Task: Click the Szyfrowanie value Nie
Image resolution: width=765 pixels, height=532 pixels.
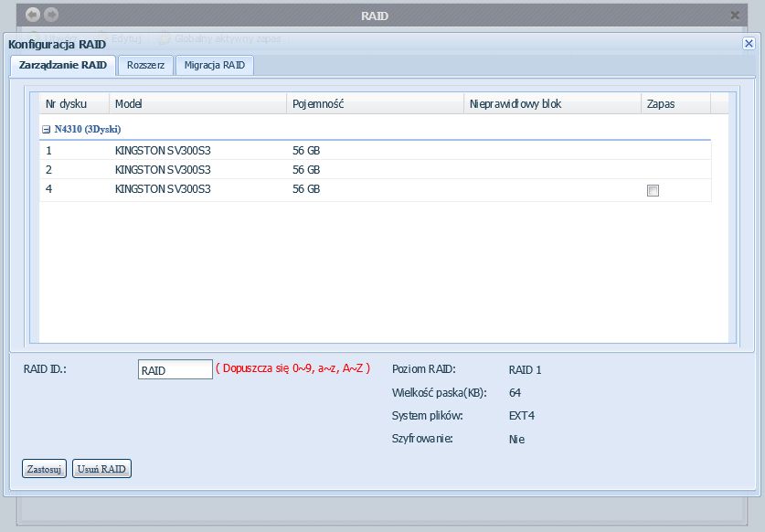Action: 516,440
